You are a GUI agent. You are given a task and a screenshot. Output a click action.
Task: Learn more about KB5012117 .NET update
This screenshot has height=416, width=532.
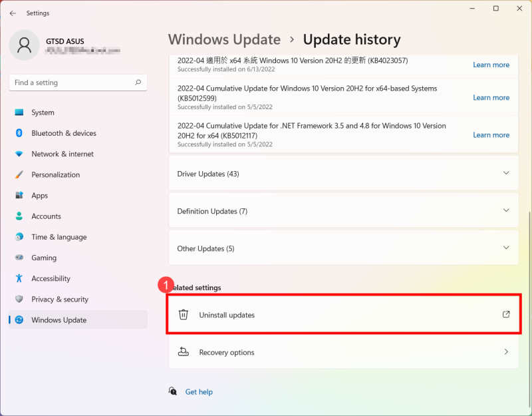[x=491, y=135]
